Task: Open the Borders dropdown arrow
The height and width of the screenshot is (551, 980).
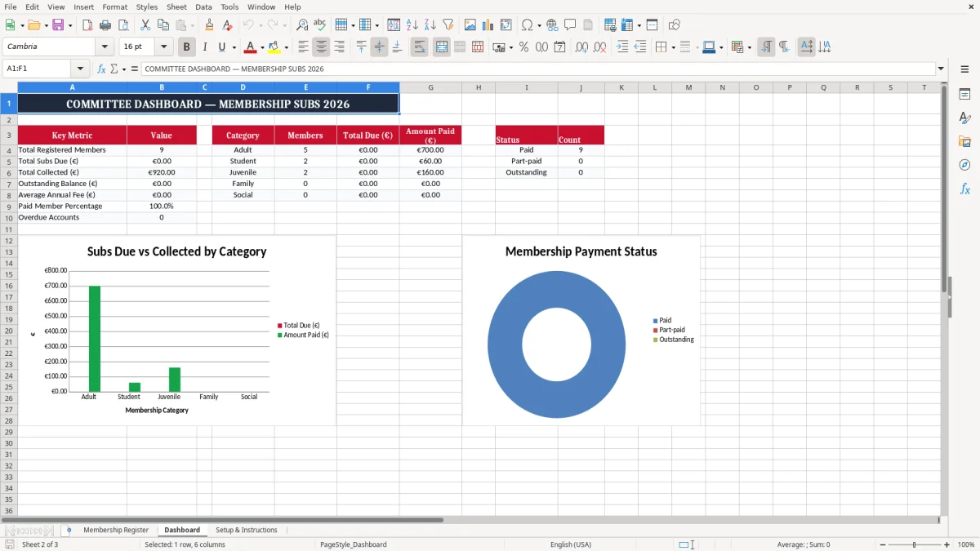Action: click(x=674, y=47)
